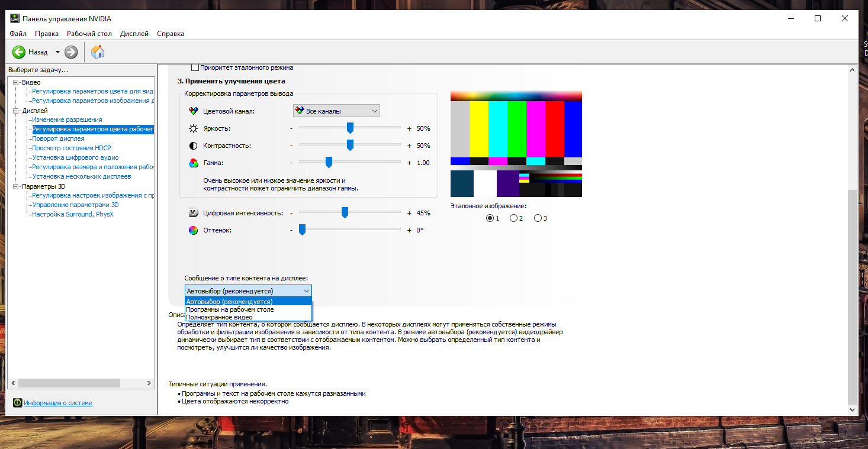Open the Цветовой канал dropdown (Все каналы)

coord(336,111)
